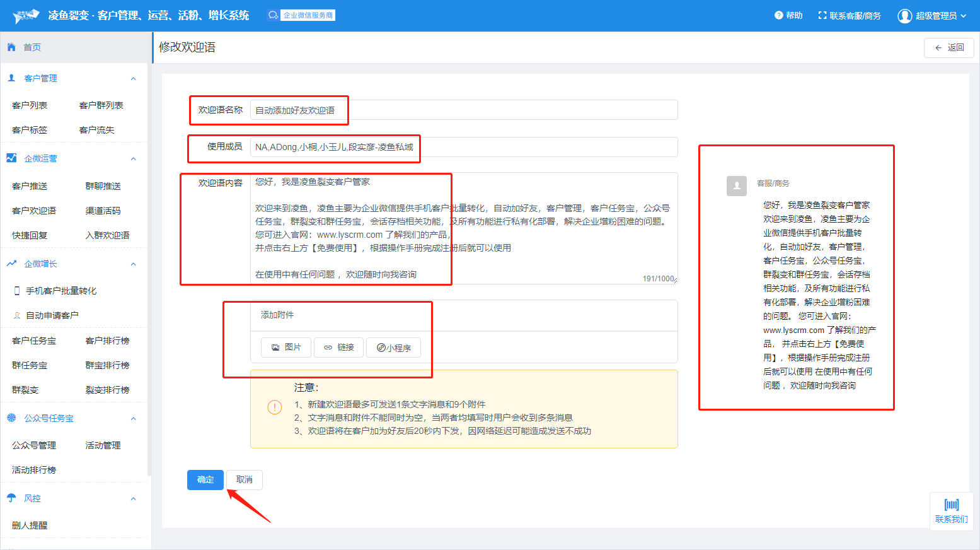The image size is (980, 550).
Task: Click the 欢迎语名称 input field
Action: click(x=463, y=110)
